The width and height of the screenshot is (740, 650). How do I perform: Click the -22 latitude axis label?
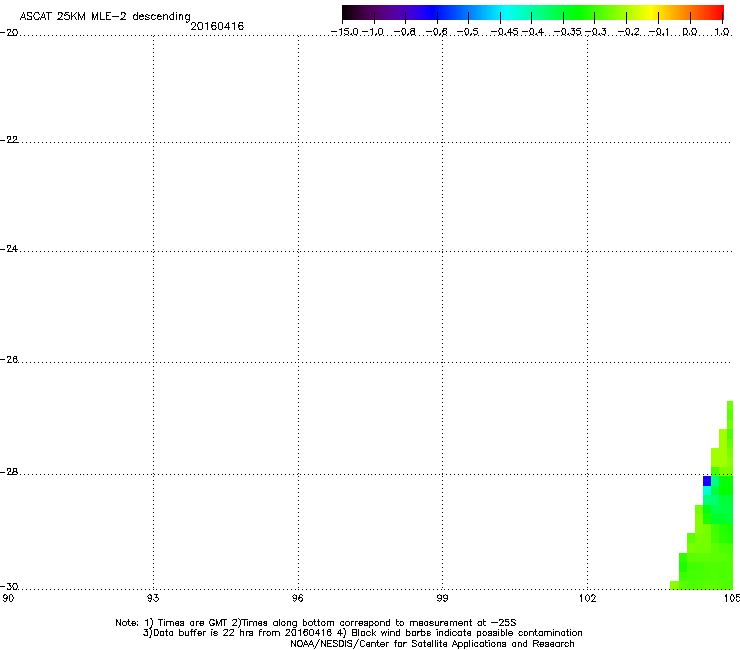click(x=9, y=140)
